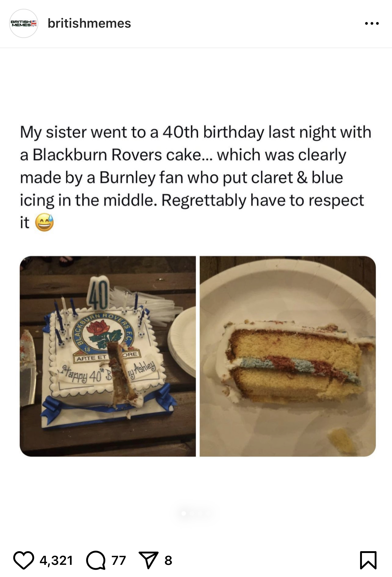Image resolution: width=392 pixels, height=577 pixels.
Task: Jump to the second carousel page dot
Action: (x=192, y=513)
